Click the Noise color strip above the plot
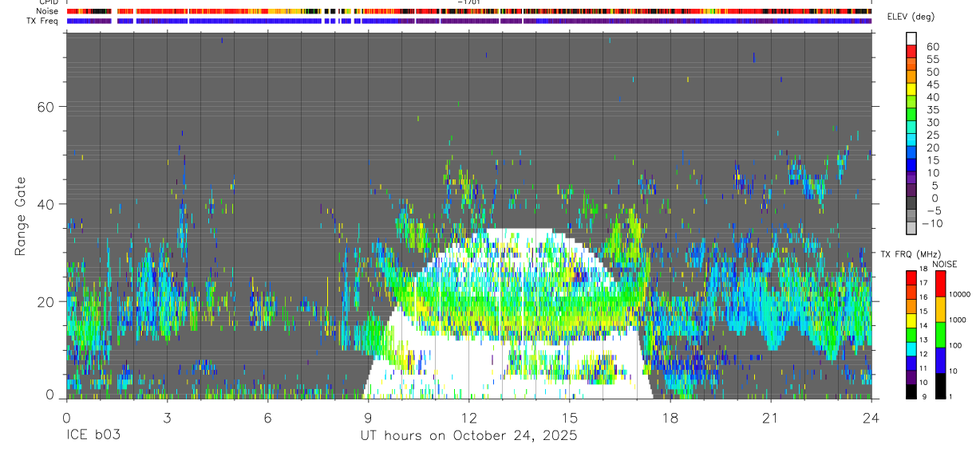This screenshot has width=980, height=452. [469, 11]
